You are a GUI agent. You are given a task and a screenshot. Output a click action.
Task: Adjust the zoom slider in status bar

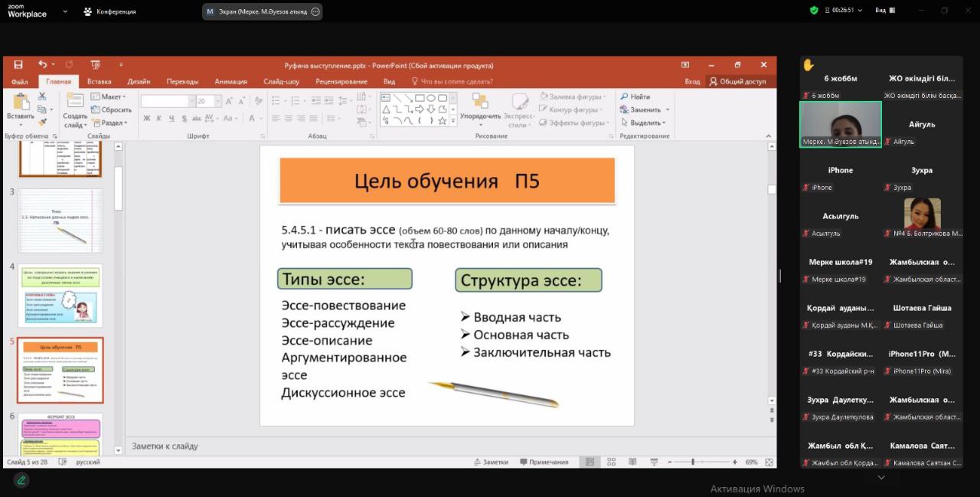[x=693, y=462]
